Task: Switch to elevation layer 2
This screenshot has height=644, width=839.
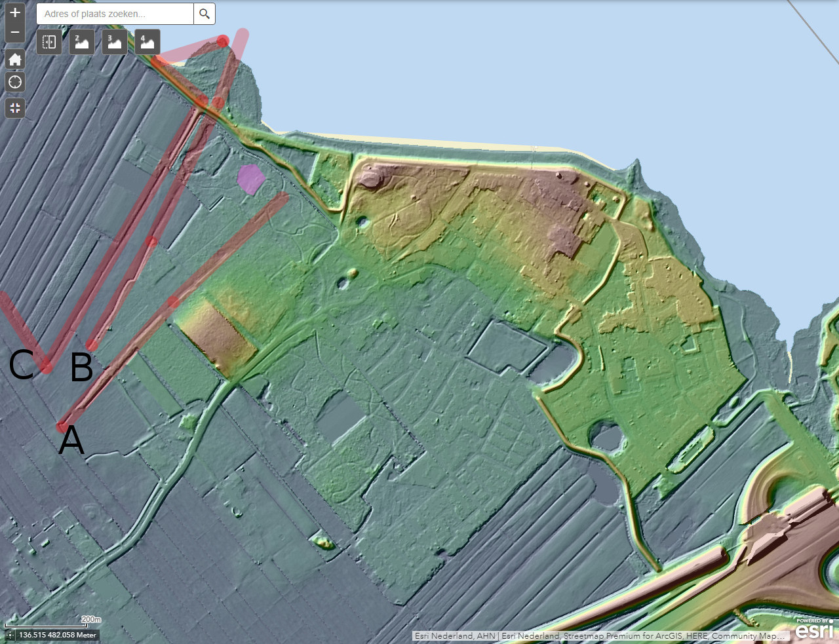Action: [x=82, y=42]
